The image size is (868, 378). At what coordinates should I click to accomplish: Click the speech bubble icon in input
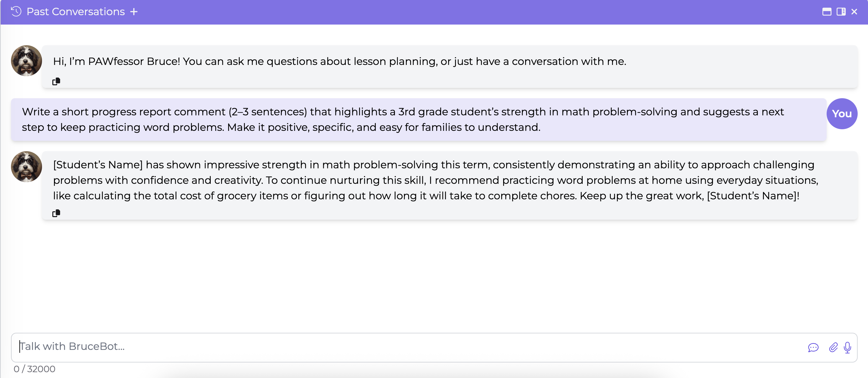[813, 347]
